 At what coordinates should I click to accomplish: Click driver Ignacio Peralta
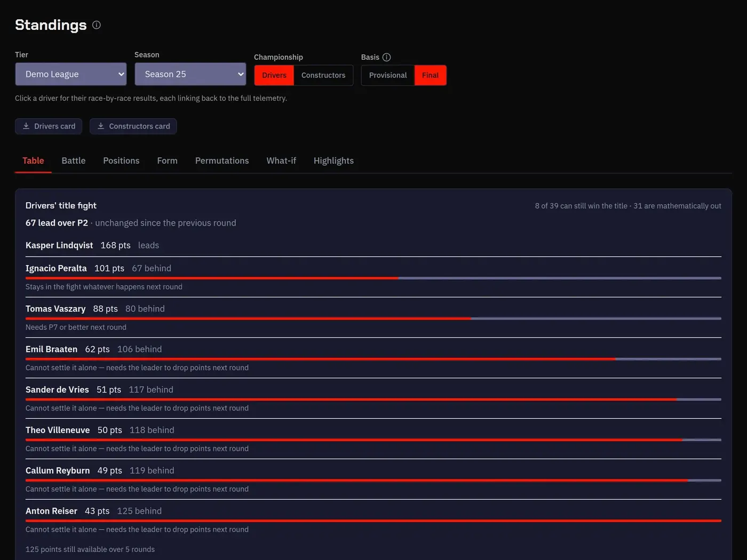pyautogui.click(x=56, y=268)
